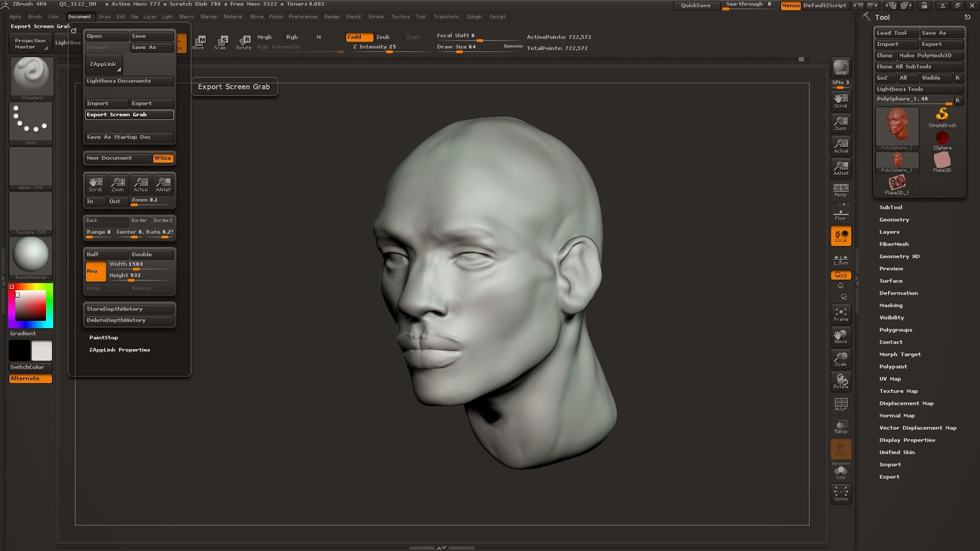Click the SimpleBrush tool icon

point(942,117)
